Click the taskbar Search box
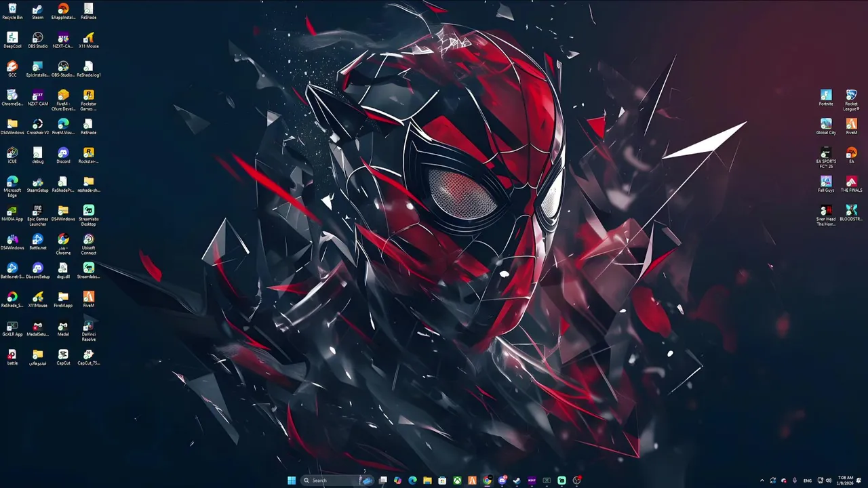This screenshot has width=868, height=488. point(337,480)
